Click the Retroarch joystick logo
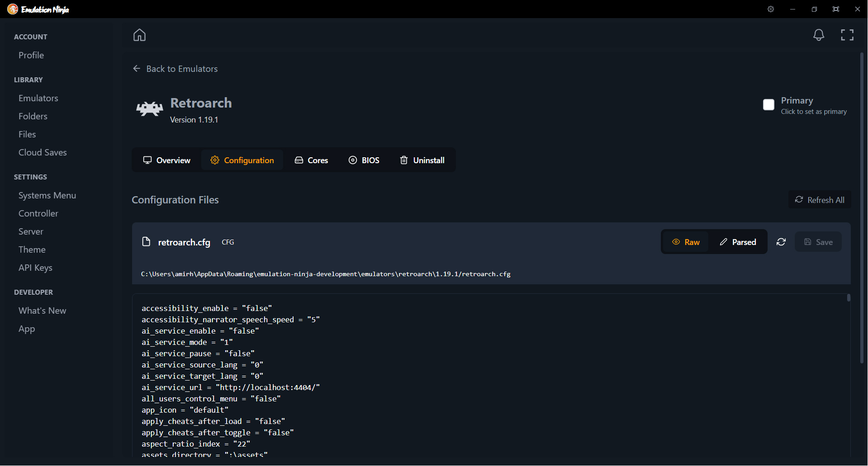868x466 pixels. [x=149, y=108]
